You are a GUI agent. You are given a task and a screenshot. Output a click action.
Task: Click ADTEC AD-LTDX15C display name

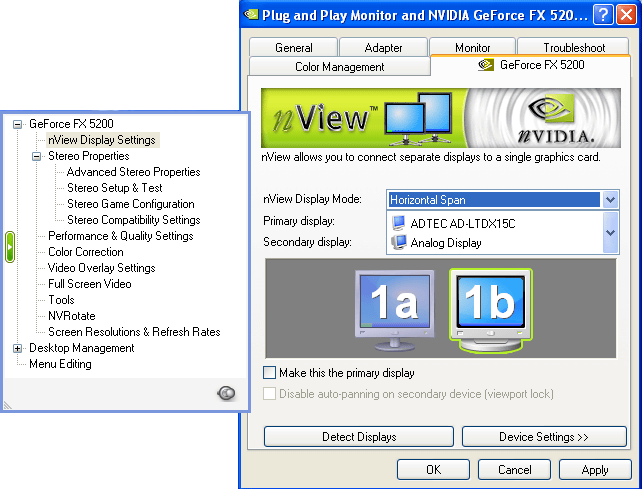pyautogui.click(x=463, y=224)
